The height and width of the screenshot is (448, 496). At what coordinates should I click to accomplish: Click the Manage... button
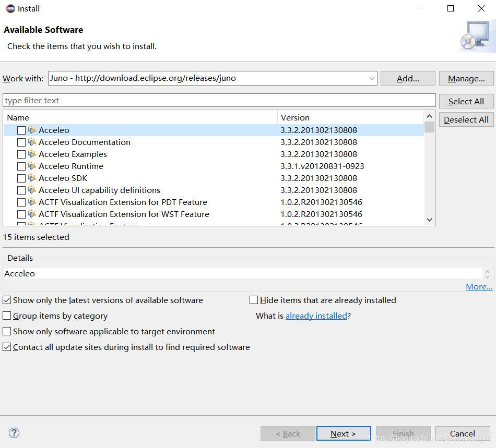coord(466,78)
